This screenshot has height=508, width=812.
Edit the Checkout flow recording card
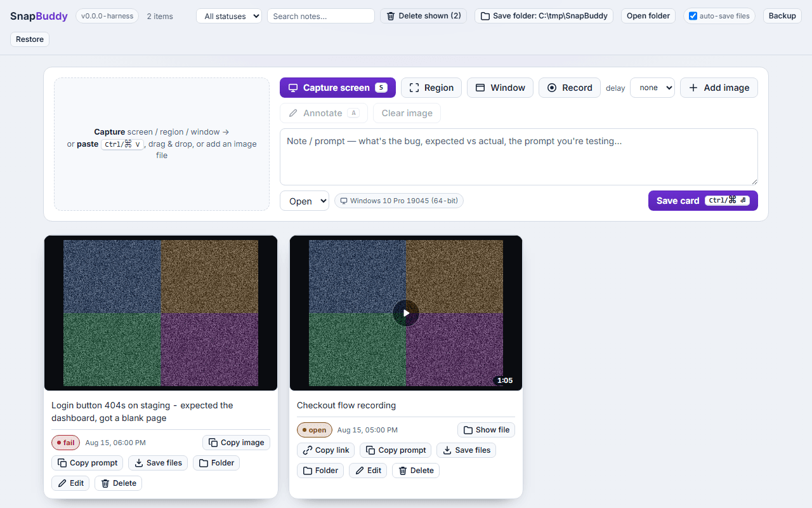[368, 471]
